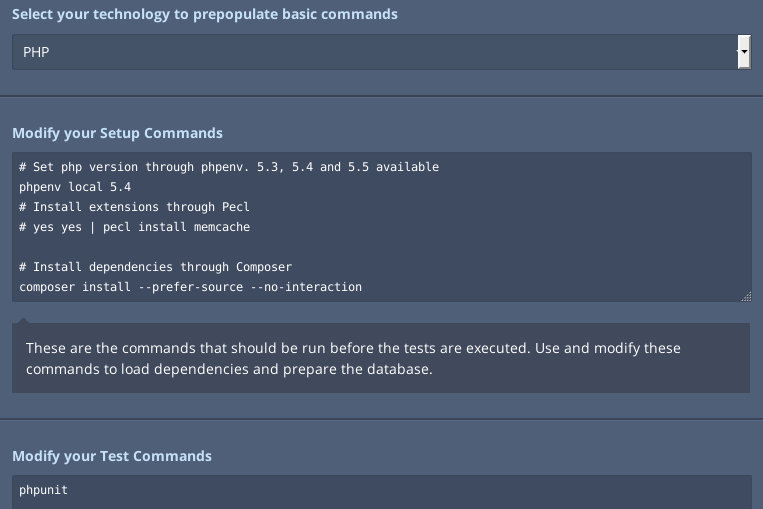Viewport: 763px width, 509px height.
Task: Click the 'Modify your Setup Commands' heading
Action: coord(117,133)
